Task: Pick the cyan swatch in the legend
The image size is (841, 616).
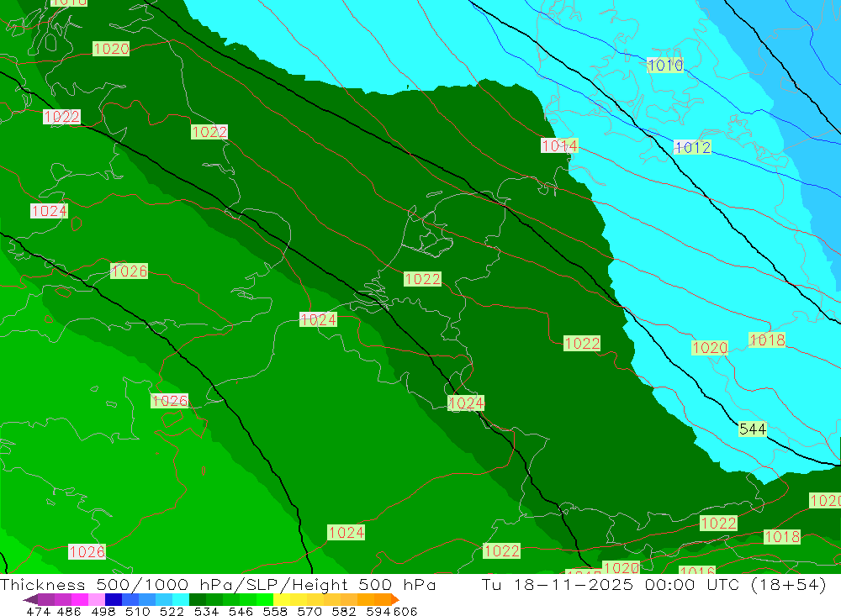Action: [181, 599]
